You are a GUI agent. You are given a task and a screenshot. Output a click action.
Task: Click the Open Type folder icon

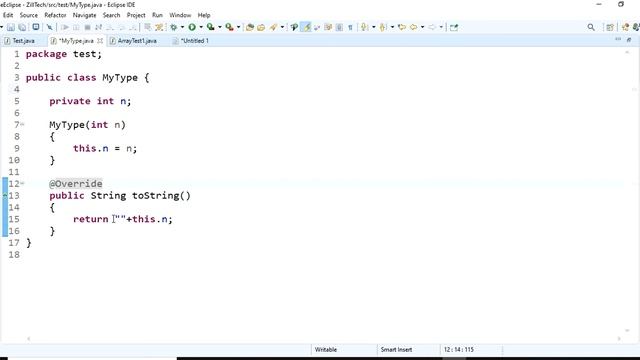pos(261,27)
